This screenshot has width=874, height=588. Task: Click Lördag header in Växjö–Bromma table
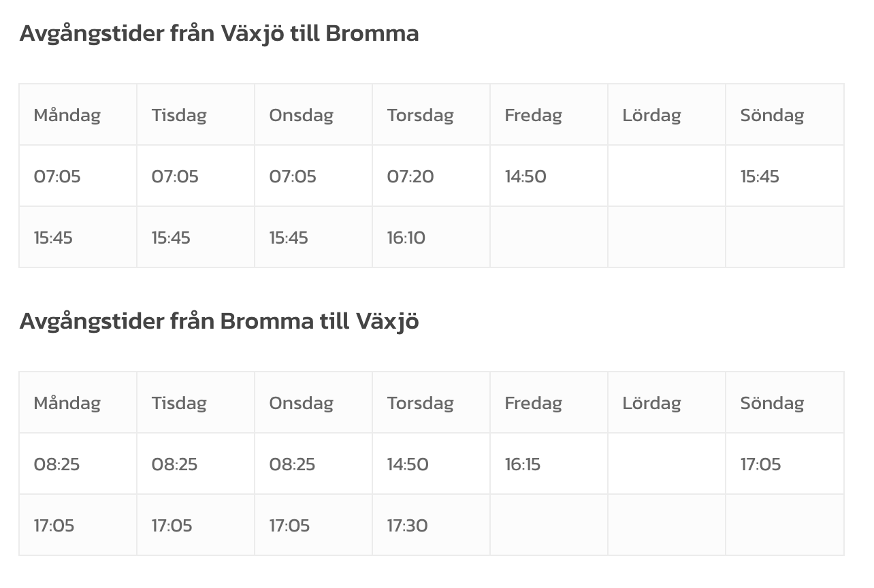pos(651,115)
